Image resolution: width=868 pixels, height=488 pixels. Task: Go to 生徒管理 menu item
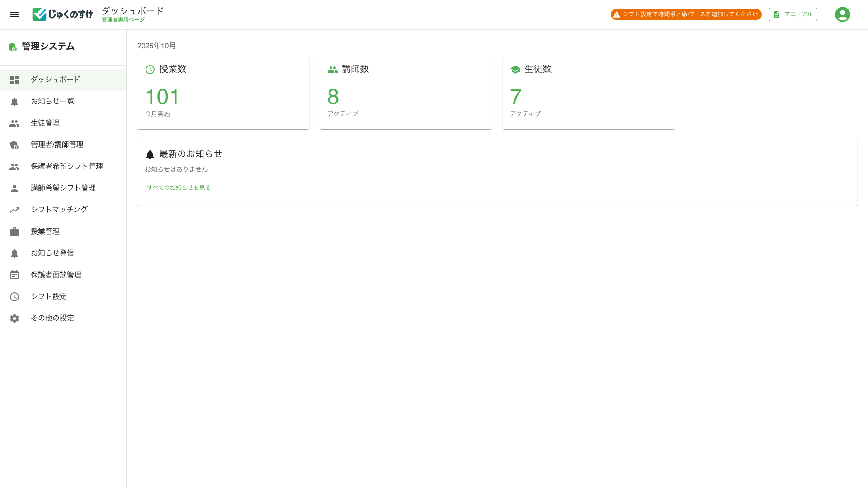coord(45,123)
